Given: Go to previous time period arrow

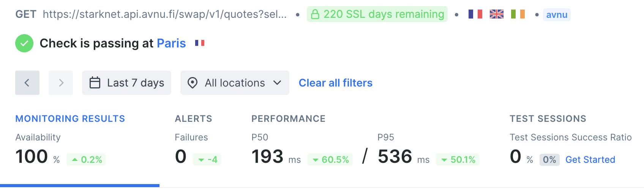Looking at the screenshot, I should point(27,83).
